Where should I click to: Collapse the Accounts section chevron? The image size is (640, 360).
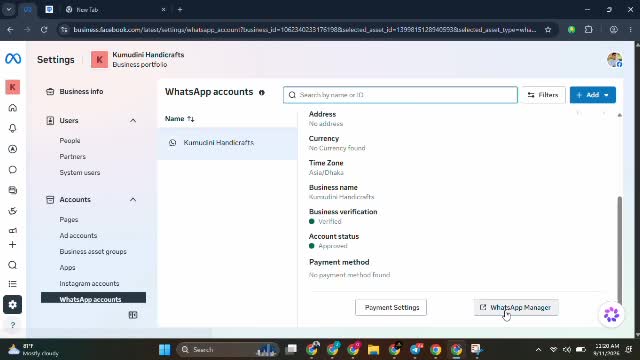[x=133, y=200]
